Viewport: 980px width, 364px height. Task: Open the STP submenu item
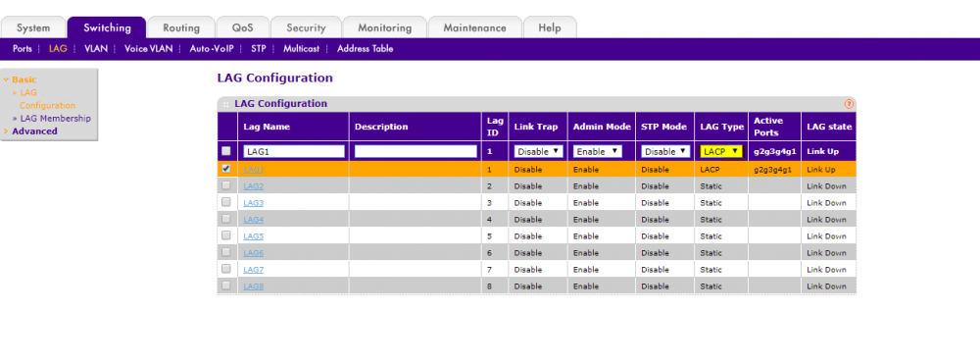coord(258,48)
